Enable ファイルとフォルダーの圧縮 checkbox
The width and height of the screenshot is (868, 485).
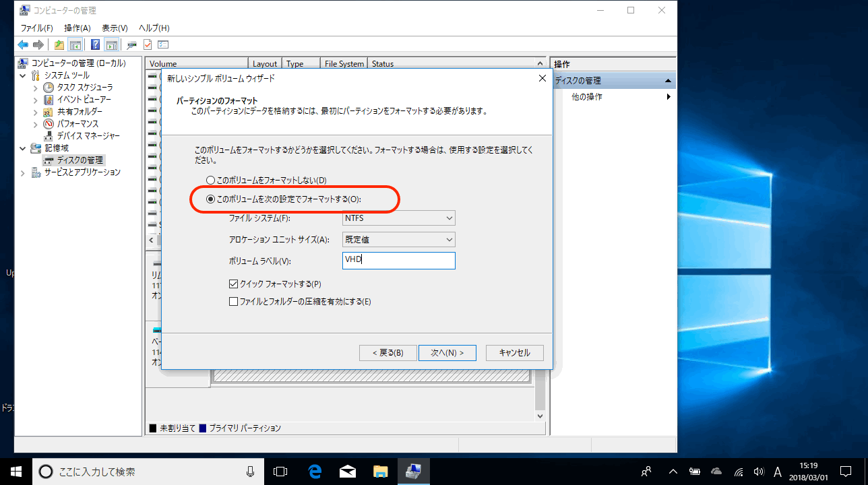click(x=234, y=302)
